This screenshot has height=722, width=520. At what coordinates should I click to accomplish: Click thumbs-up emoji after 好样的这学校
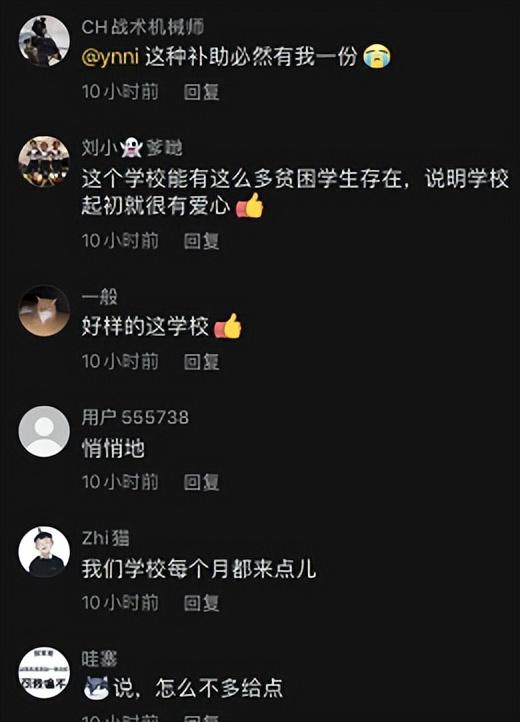pos(228,326)
